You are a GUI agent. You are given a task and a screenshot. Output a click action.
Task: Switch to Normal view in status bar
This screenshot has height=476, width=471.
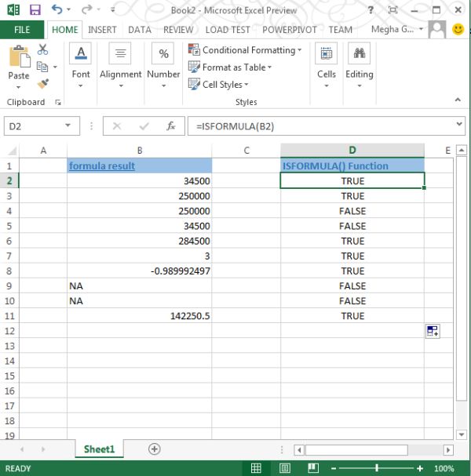256,468
